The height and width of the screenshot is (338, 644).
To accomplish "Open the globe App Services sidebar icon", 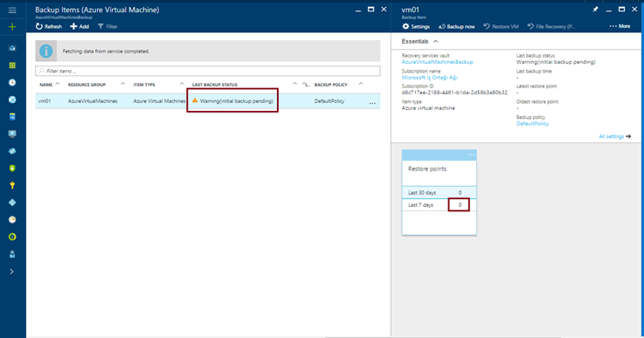I will pos(12,100).
